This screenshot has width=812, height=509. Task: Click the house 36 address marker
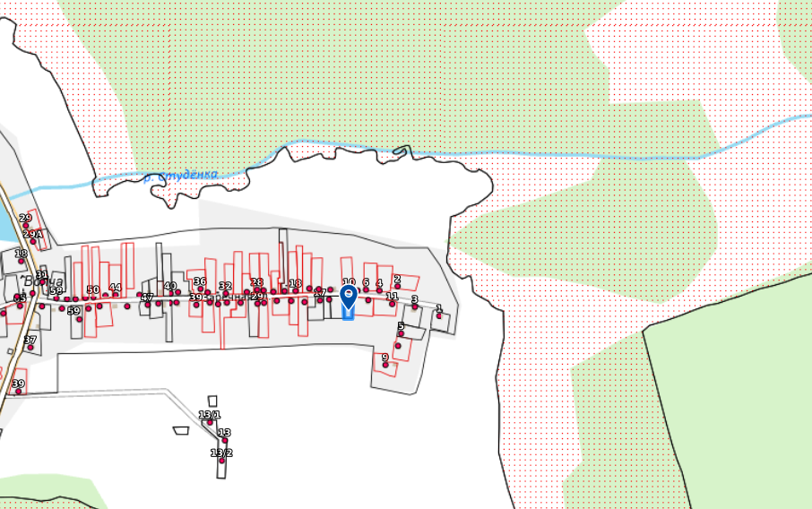(x=201, y=289)
